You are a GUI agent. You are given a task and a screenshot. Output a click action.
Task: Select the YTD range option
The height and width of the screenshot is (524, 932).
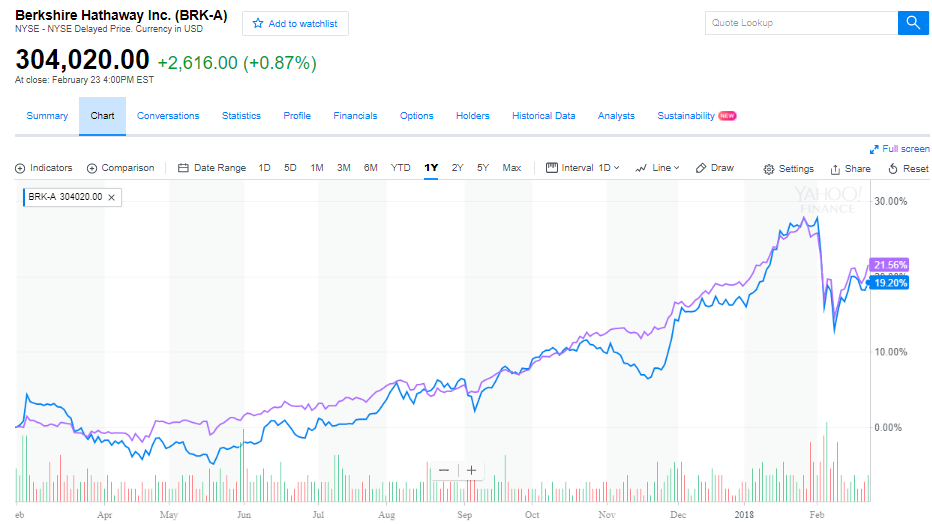(x=400, y=168)
